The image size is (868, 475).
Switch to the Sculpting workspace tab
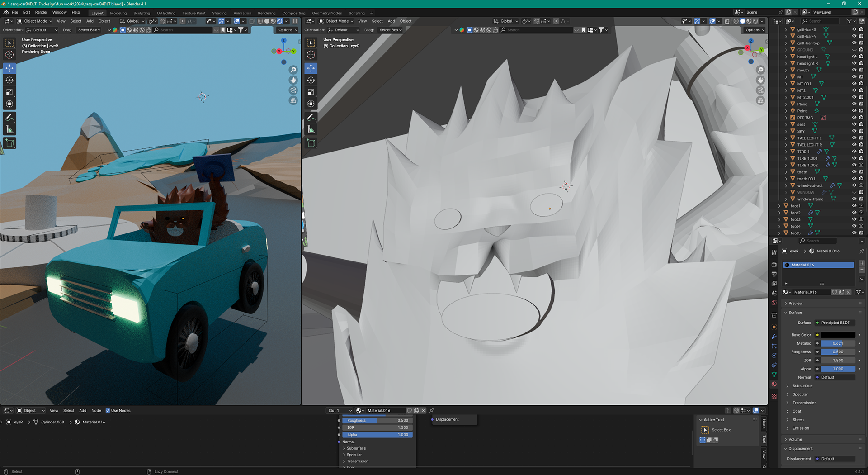(x=142, y=13)
